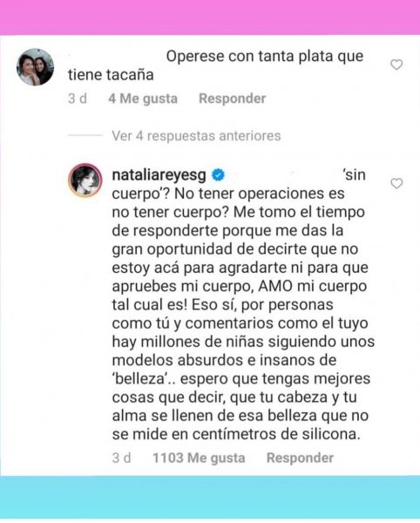
Task: Click the horizontal line before Ver 4 respuestas
Action: 85,135
